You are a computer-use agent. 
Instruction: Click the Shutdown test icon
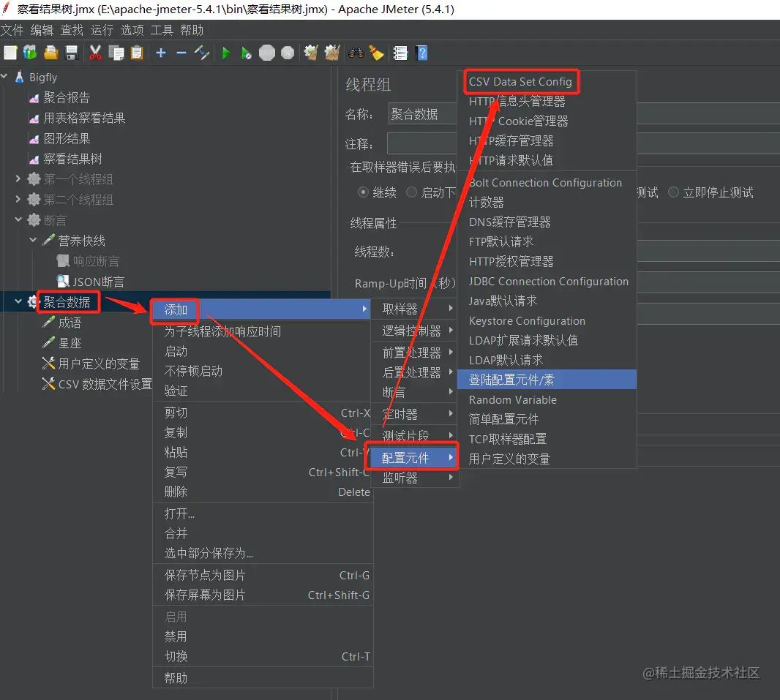[x=288, y=53]
